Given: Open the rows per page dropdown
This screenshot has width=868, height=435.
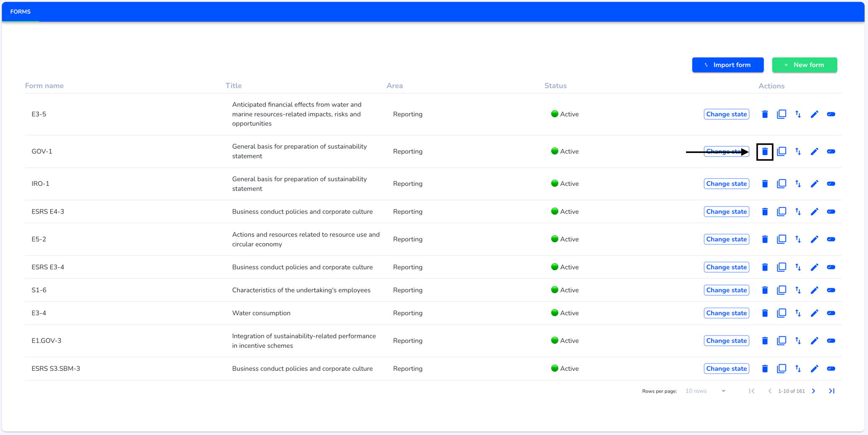Looking at the screenshot, I should 705,391.
